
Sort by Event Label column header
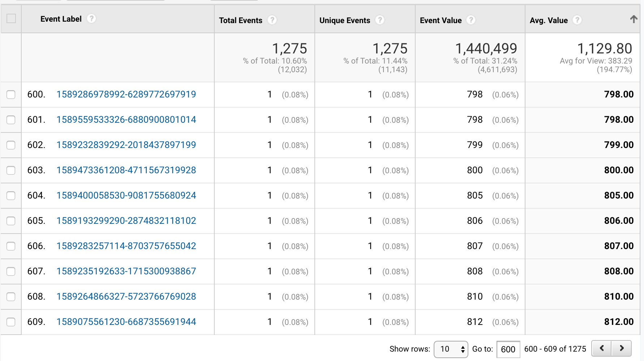[x=61, y=19]
